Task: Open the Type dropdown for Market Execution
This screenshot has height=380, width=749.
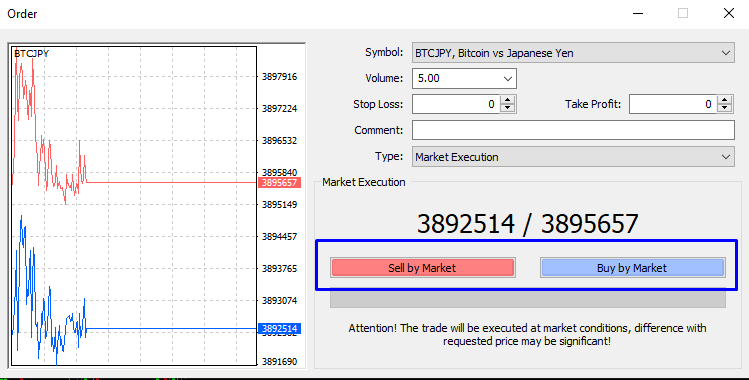Action: (x=726, y=157)
